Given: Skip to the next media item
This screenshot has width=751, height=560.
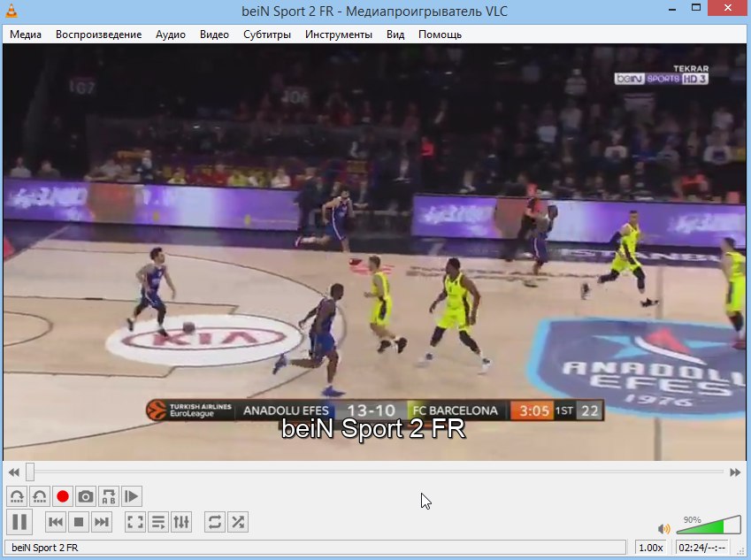Looking at the screenshot, I should click(102, 522).
